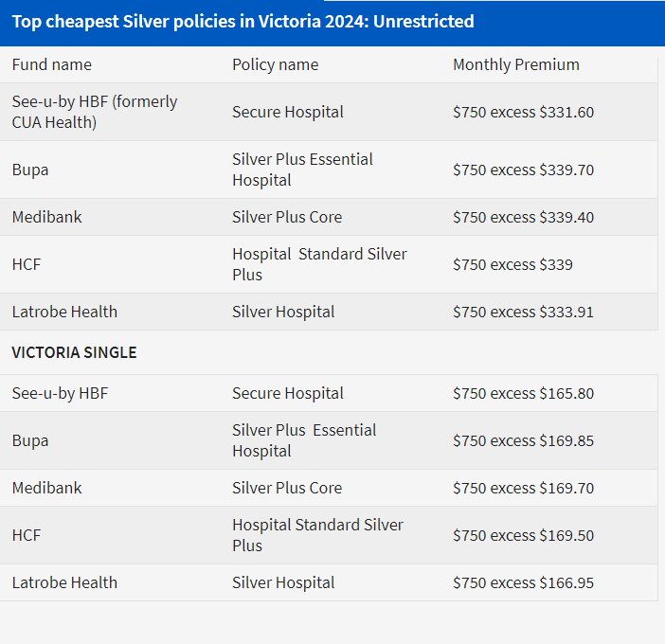Select the $750 excess $339.70 Bupa premium
The image size is (665, 644).
[523, 170]
